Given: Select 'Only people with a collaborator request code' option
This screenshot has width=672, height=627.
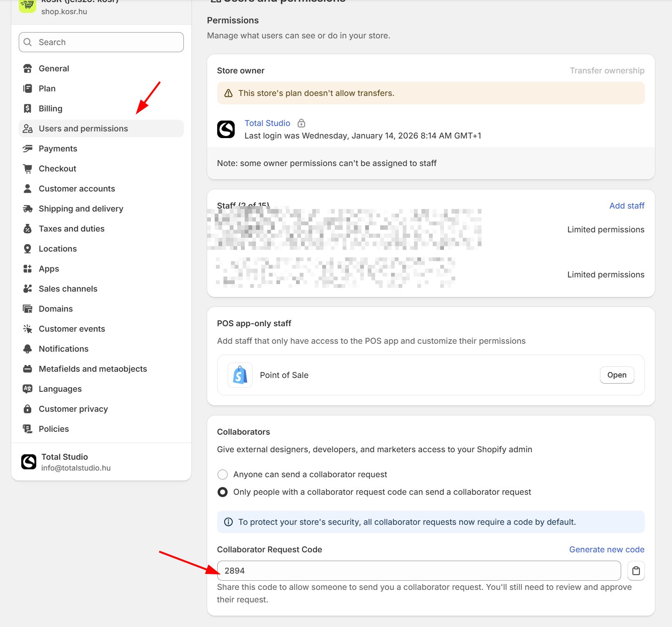Looking at the screenshot, I should point(223,492).
